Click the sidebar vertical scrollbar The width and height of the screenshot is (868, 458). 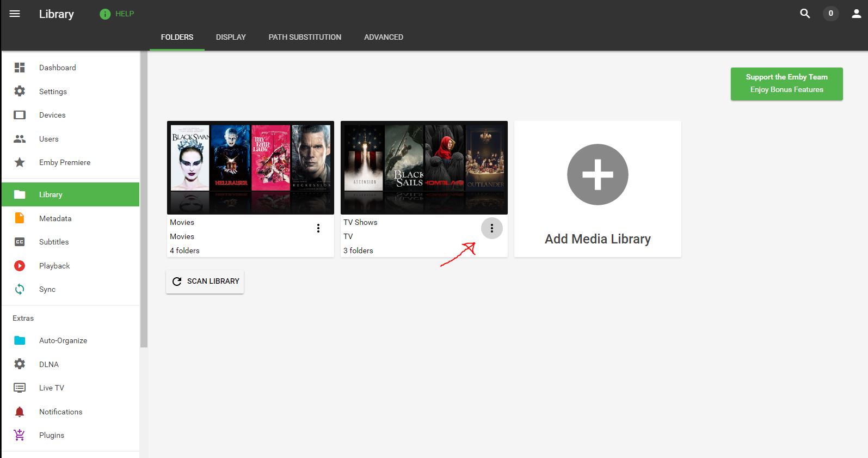pyautogui.click(x=144, y=199)
